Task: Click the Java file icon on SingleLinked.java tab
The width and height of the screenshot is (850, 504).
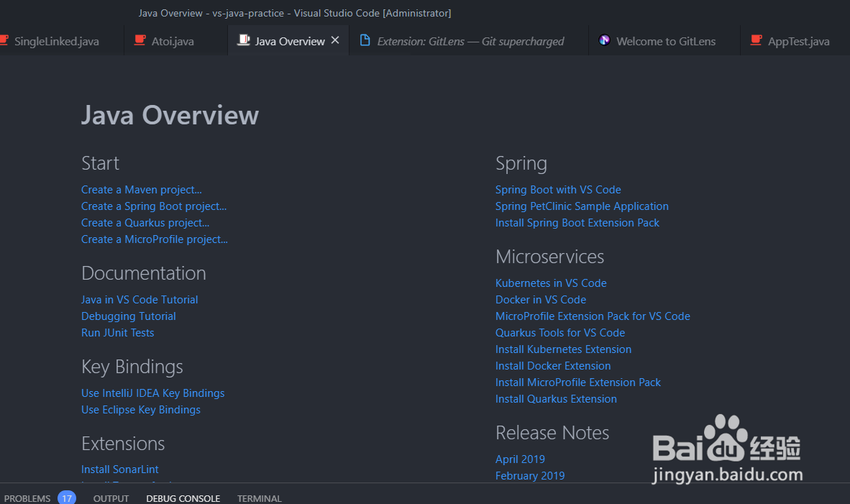Action: pyautogui.click(x=4, y=40)
